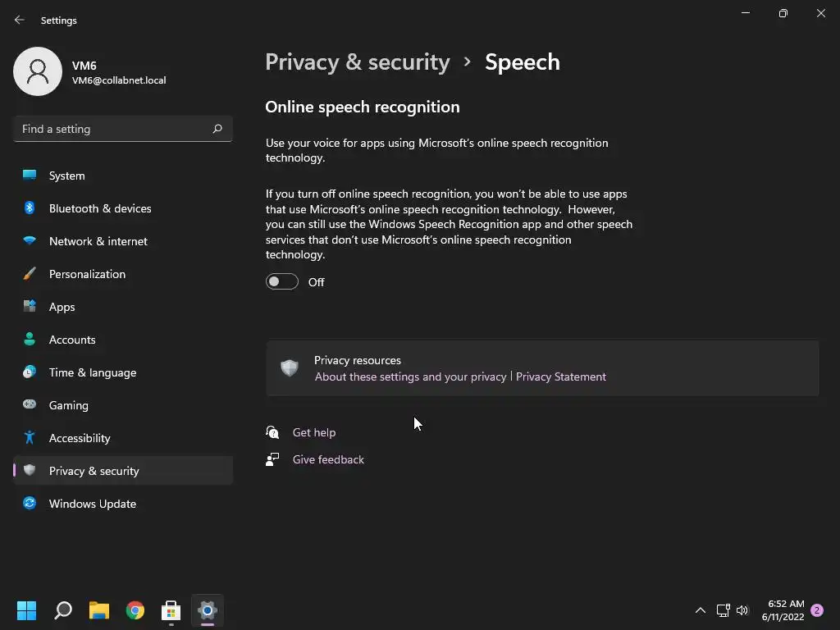Open About these settings and your privacy

point(410,377)
